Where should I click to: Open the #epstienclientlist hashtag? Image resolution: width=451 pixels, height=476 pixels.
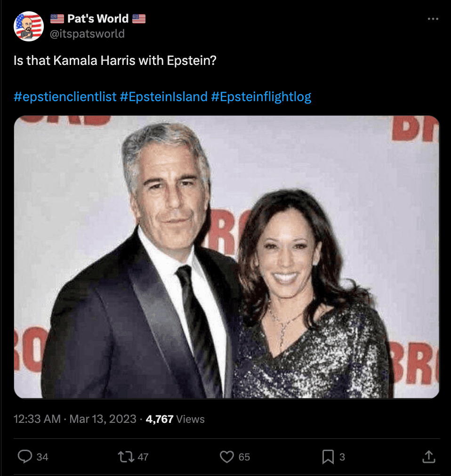[65, 97]
